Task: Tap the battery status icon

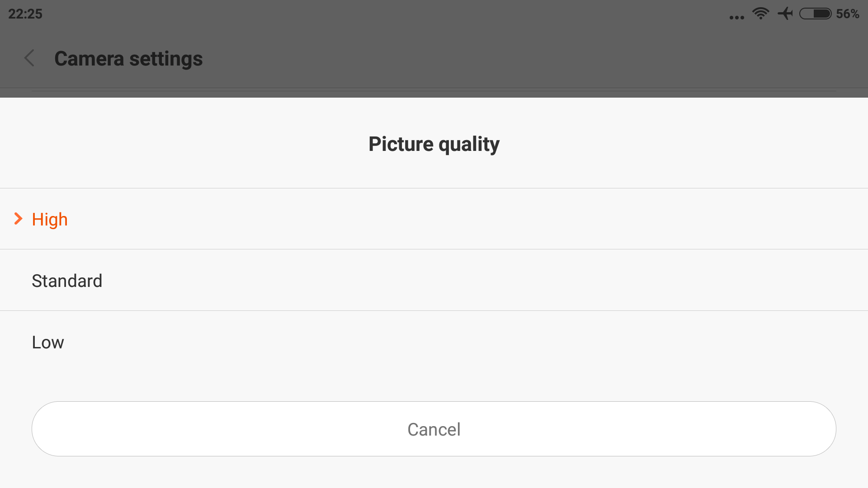Action: point(816,14)
